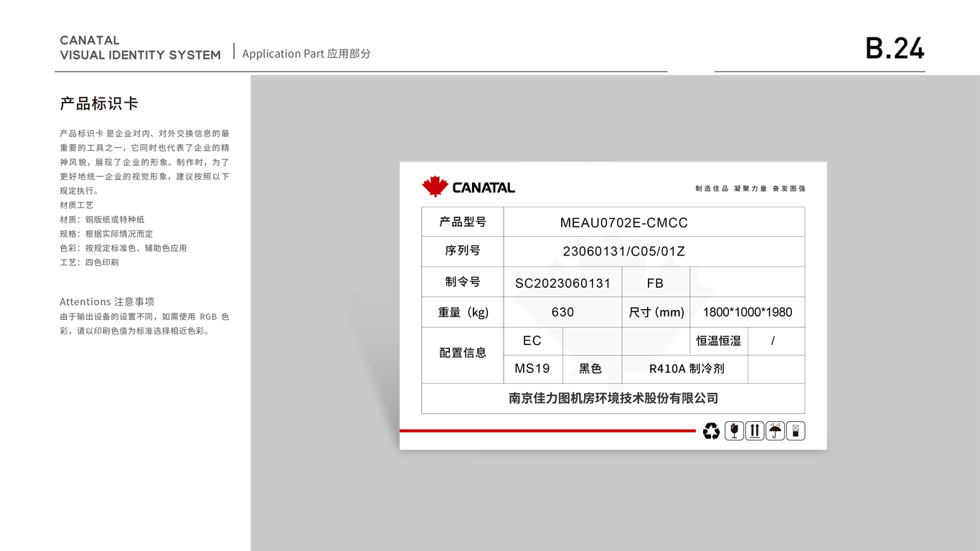This screenshot has height=551, width=980.
Task: Click the fragile glass icon
Action: [x=735, y=430]
